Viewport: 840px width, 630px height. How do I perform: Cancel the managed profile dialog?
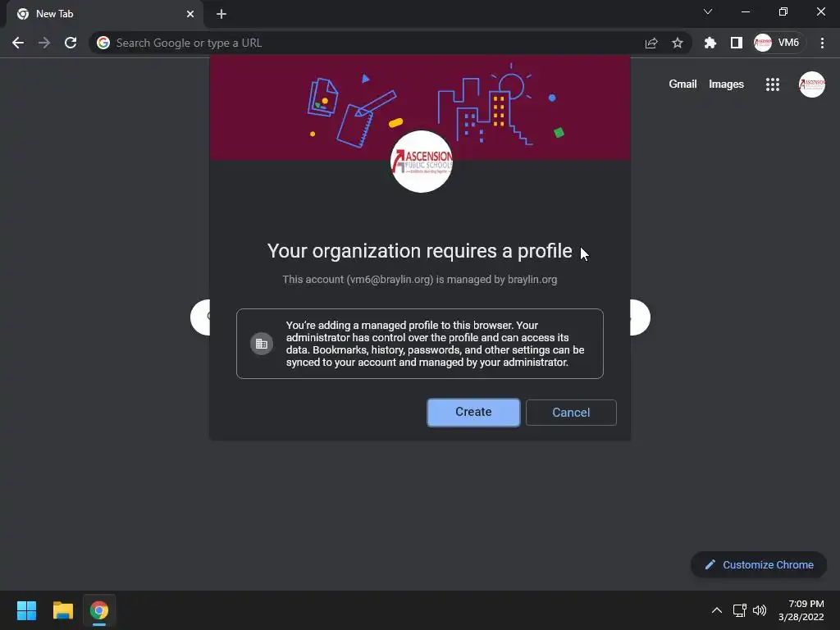pos(571,413)
